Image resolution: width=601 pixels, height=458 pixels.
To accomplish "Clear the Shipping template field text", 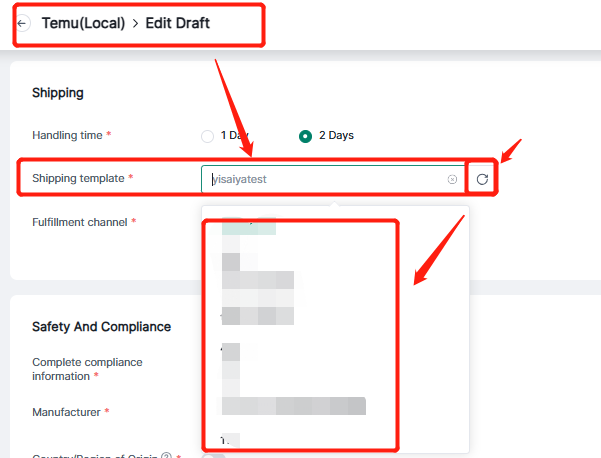I will tap(452, 179).
